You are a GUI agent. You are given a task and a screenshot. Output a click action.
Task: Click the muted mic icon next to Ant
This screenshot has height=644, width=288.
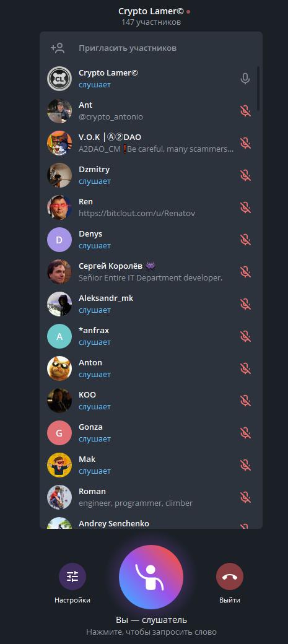[245, 111]
